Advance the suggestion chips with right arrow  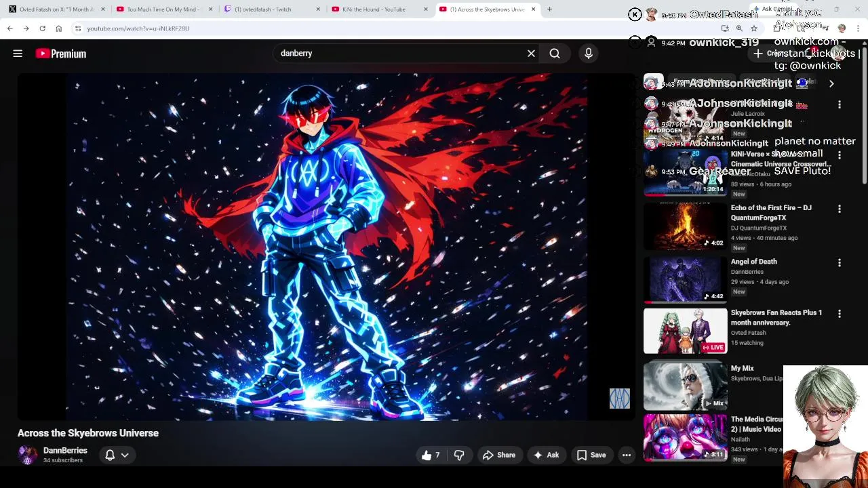click(831, 83)
